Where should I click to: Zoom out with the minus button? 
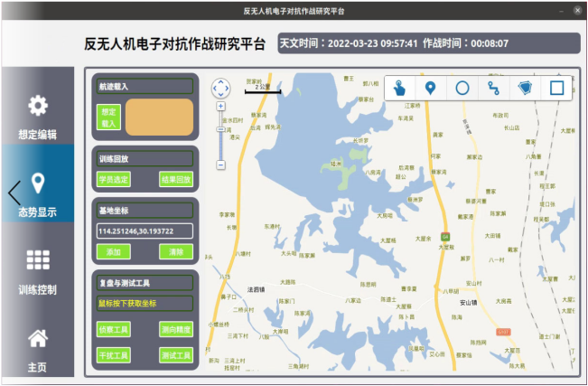[x=221, y=165]
